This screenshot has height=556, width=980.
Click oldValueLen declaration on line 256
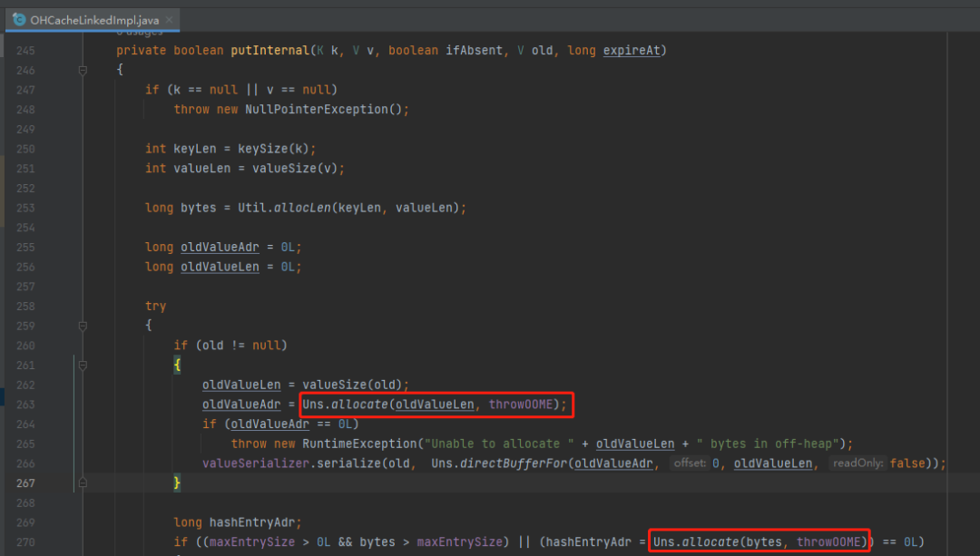click(220, 267)
